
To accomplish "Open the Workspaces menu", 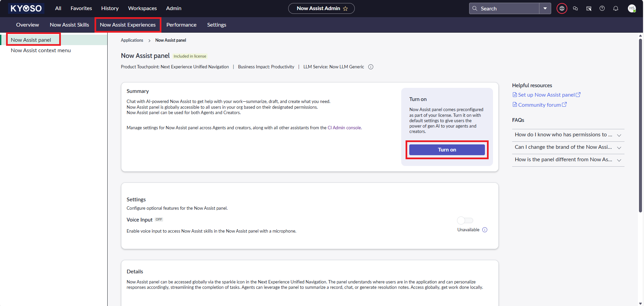I will point(143,8).
